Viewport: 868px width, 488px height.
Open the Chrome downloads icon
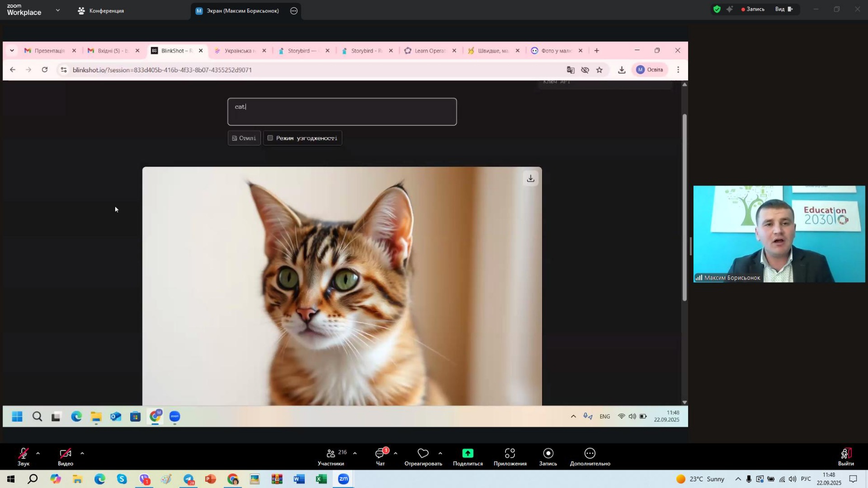[x=622, y=70]
